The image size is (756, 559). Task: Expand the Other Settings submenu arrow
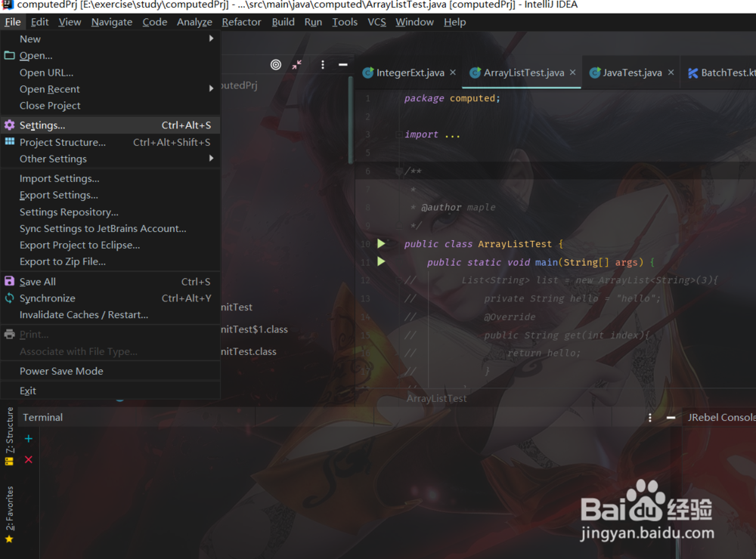click(211, 159)
